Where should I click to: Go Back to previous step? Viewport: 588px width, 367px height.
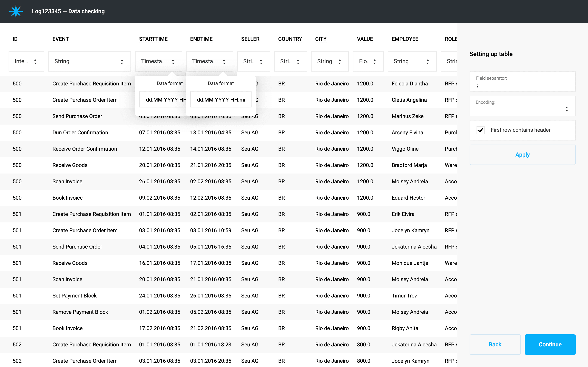point(495,344)
